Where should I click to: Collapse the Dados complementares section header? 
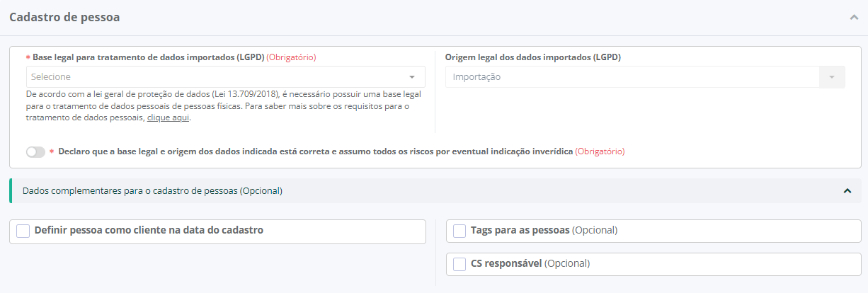pyautogui.click(x=425, y=191)
